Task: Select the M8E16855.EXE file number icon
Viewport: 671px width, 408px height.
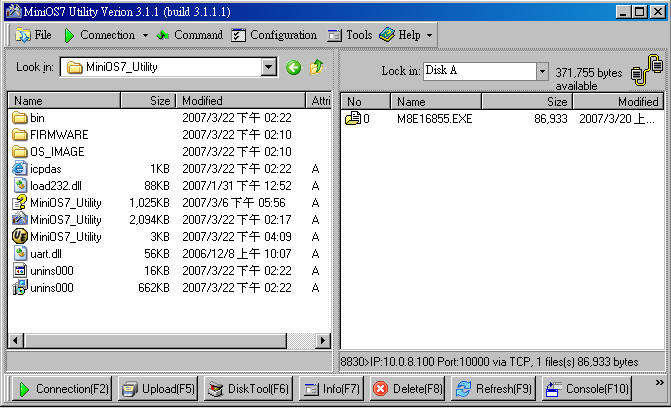Action: (x=353, y=118)
